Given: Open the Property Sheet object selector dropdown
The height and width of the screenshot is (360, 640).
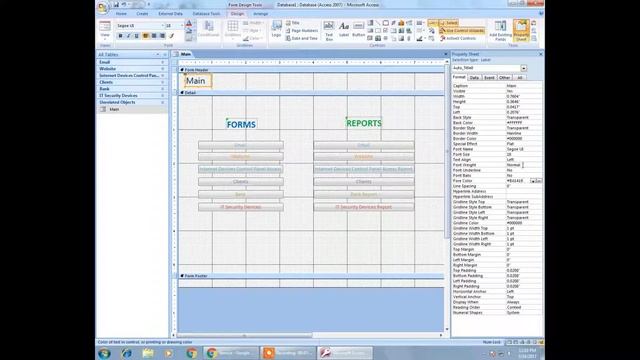Looking at the screenshot, I should pos(524,68).
